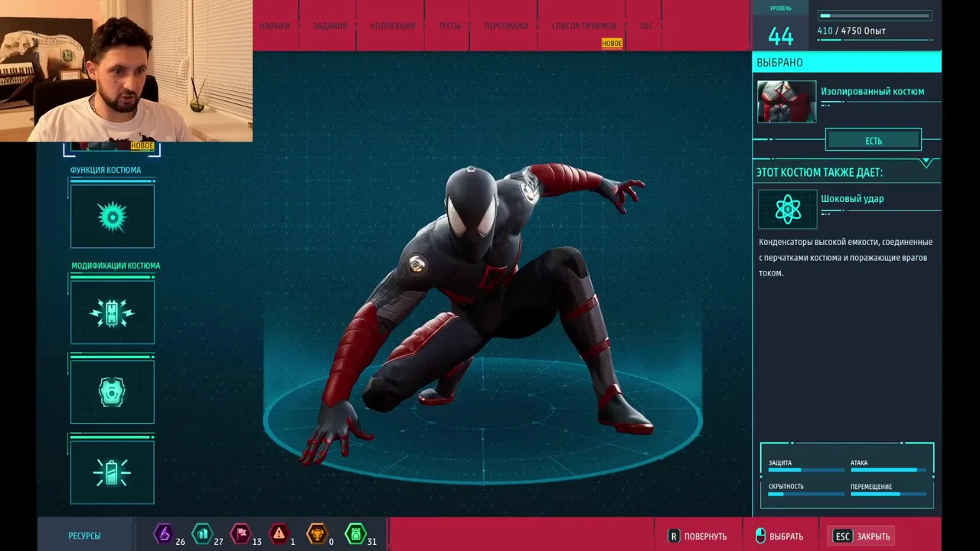Click the Изолированный костюм suit thumbnail
Viewport: 980px width, 551px height.
786,102
